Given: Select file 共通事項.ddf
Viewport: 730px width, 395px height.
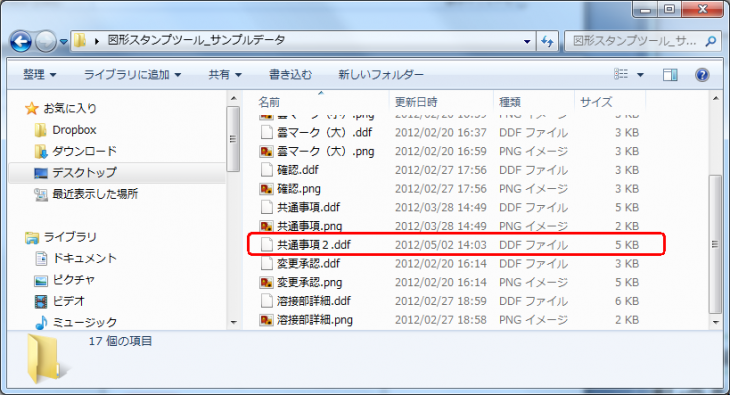Looking at the screenshot, I should point(309,207).
